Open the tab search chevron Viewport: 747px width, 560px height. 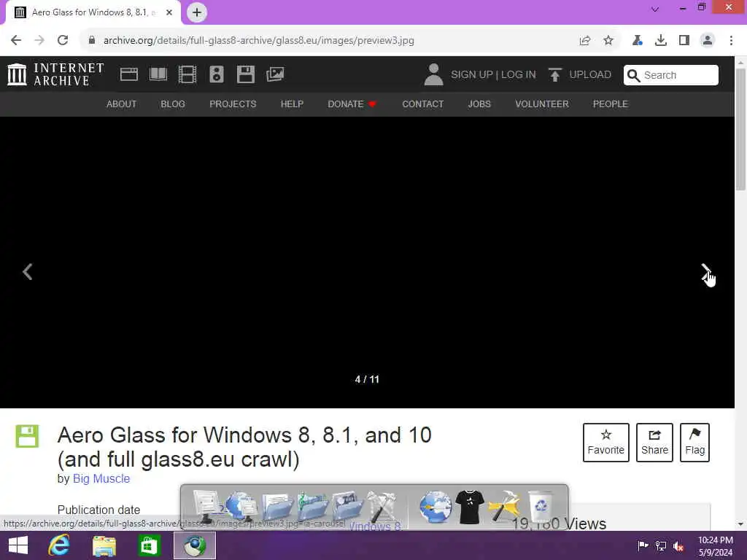pyautogui.click(x=655, y=9)
